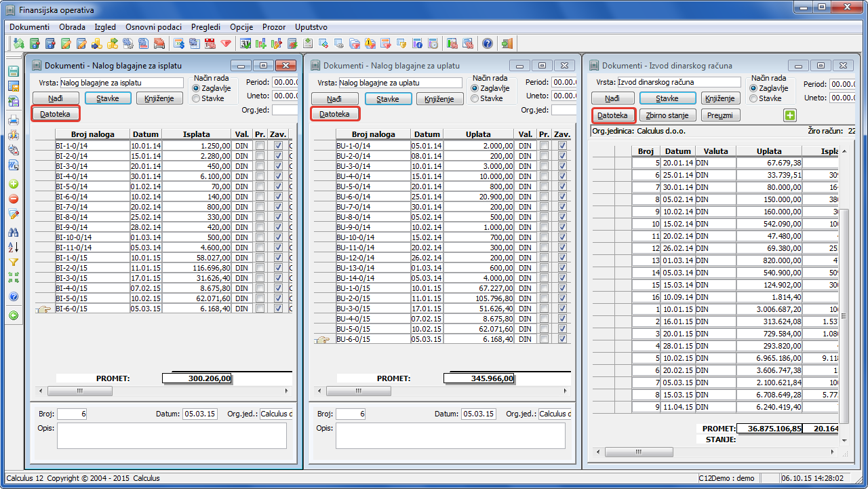Click the red minus icon in left sidebar
868x489 pixels.
pyautogui.click(x=13, y=199)
